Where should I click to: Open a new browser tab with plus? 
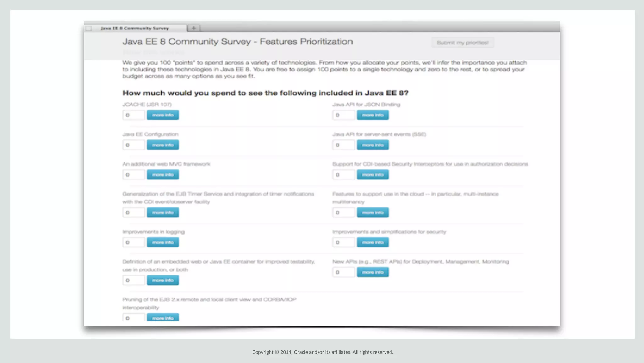coord(194,28)
